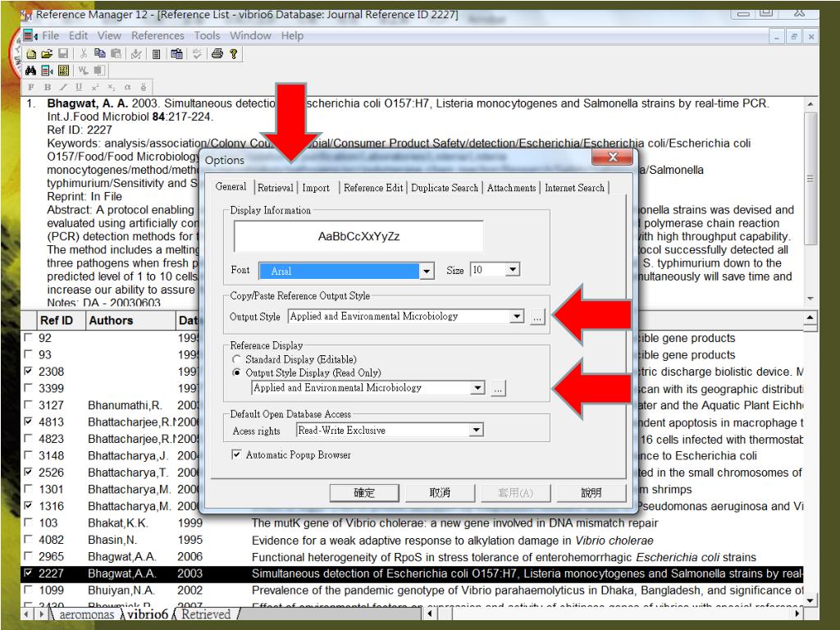The width and height of the screenshot is (840, 630).
Task: Click the abc spell check icon
Action: [x=197, y=53]
